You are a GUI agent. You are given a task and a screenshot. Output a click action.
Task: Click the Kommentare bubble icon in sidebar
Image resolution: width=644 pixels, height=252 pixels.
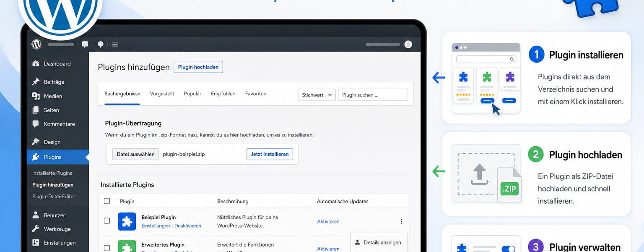pyautogui.click(x=36, y=124)
